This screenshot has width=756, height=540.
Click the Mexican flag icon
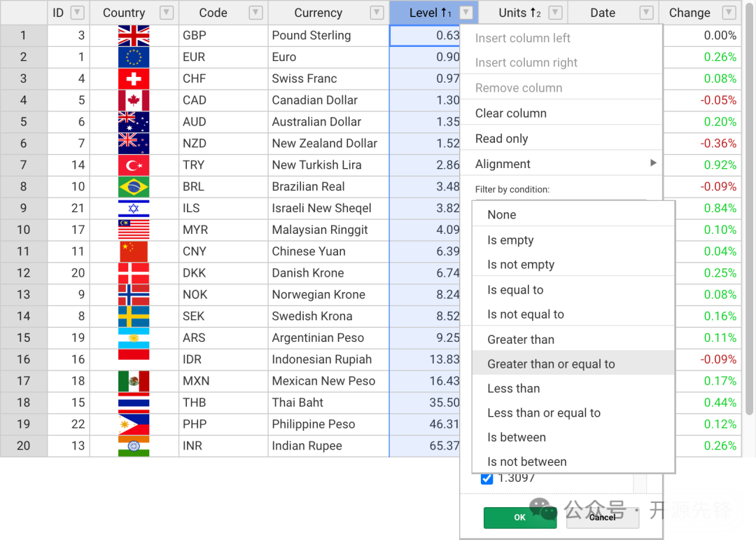[134, 381]
